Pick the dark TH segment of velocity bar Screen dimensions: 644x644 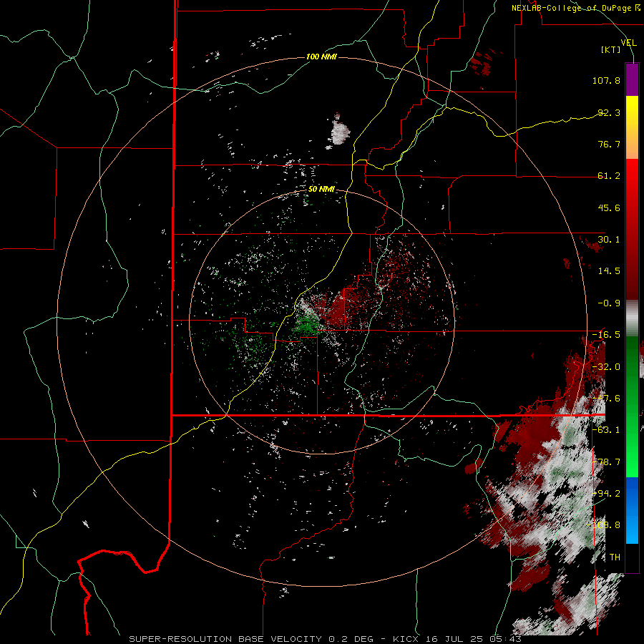pyautogui.click(x=632, y=558)
